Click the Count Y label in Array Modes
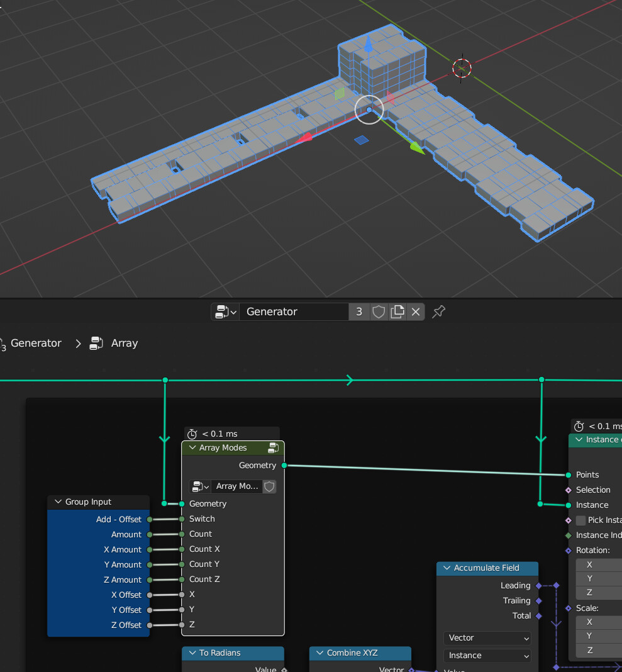This screenshot has width=622, height=672. point(204,564)
